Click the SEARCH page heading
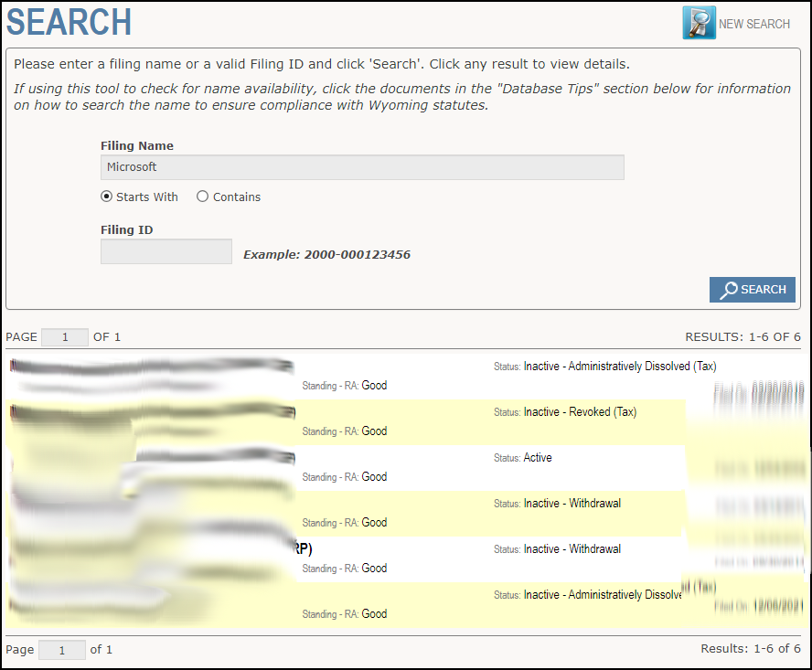Image resolution: width=812 pixels, height=670 pixels. (69, 22)
